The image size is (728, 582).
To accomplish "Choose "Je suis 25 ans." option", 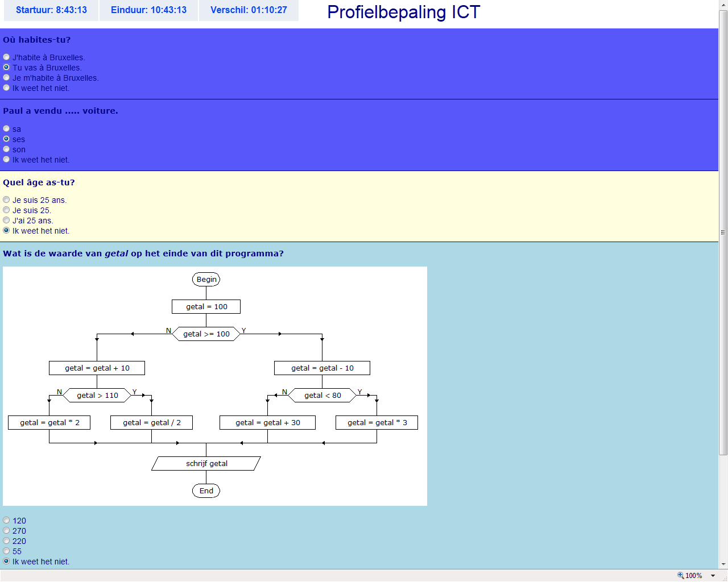I will pyautogui.click(x=6, y=200).
